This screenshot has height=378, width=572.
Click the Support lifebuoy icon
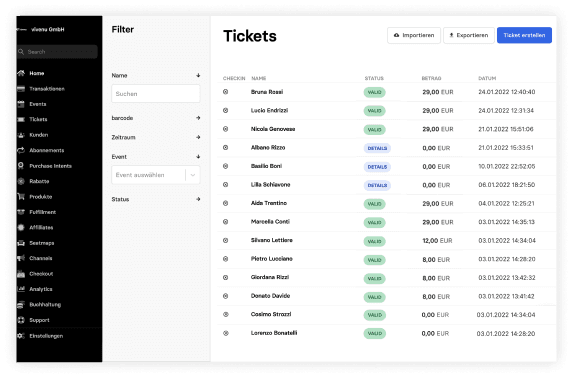pos(21,320)
